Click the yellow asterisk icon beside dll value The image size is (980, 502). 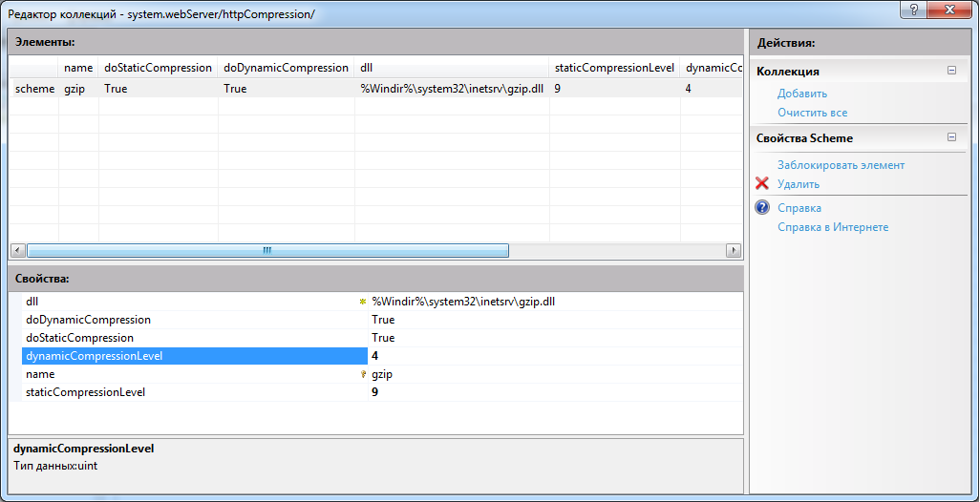[362, 302]
